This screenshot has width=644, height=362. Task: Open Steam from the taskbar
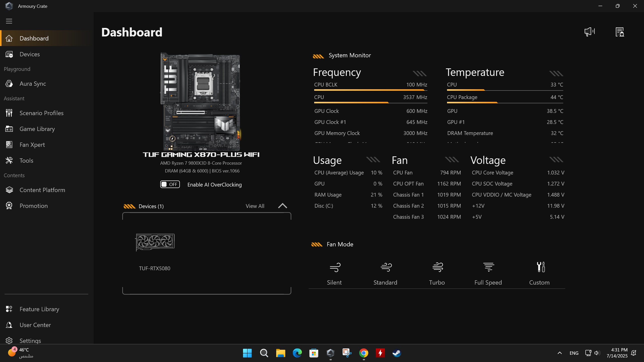(x=397, y=353)
